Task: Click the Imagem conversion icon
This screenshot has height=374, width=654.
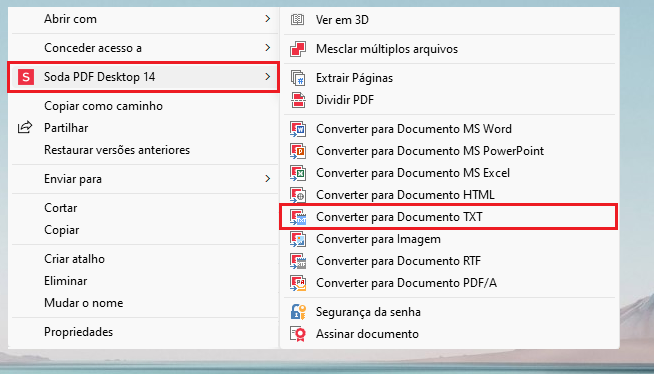Action: pos(298,239)
